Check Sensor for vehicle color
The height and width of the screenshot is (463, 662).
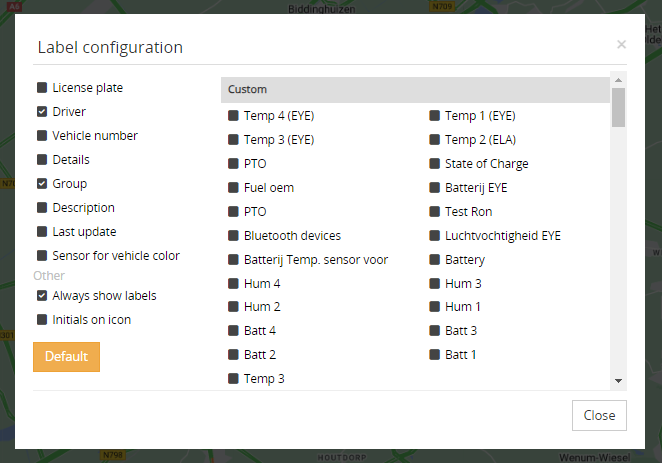click(x=42, y=256)
